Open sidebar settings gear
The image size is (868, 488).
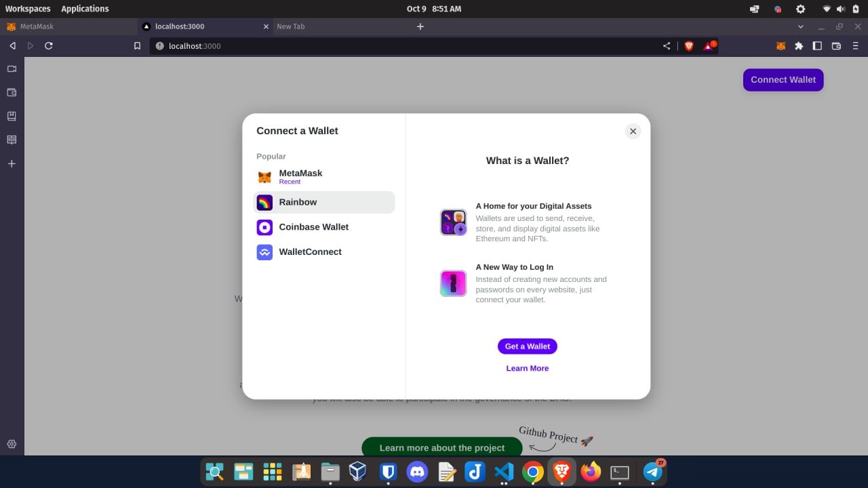point(12,444)
